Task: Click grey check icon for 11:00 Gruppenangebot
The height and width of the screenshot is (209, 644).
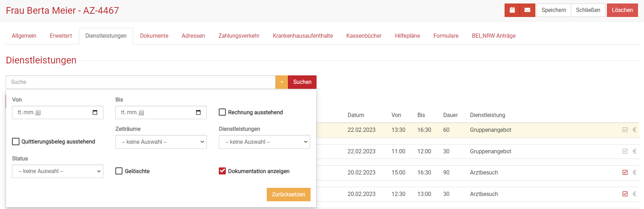Action: coord(625,152)
